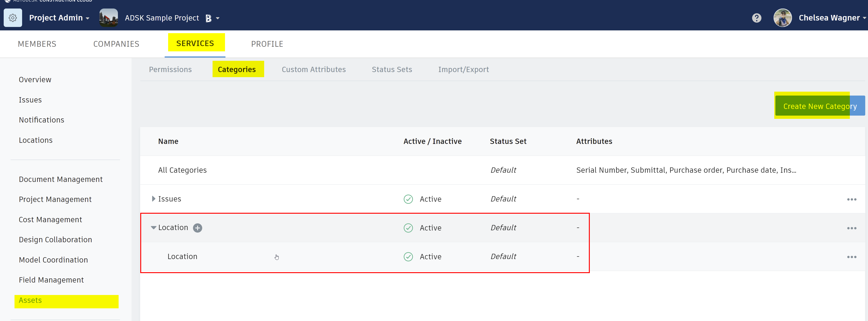Open the settings gear icon
868x321 pixels.
(13, 18)
